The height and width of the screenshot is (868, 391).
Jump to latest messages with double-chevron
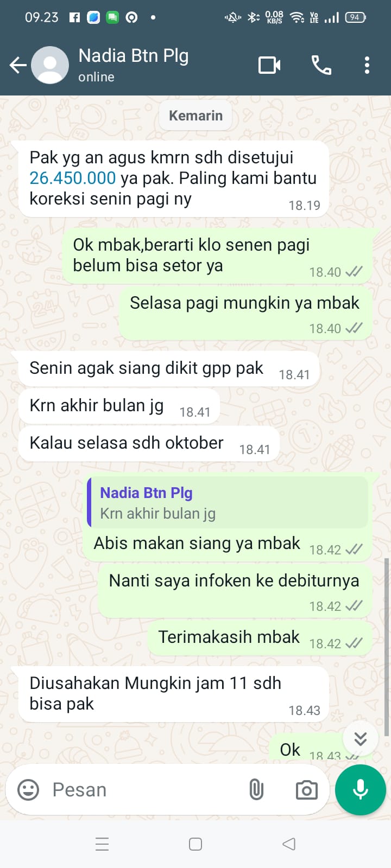coord(361,739)
